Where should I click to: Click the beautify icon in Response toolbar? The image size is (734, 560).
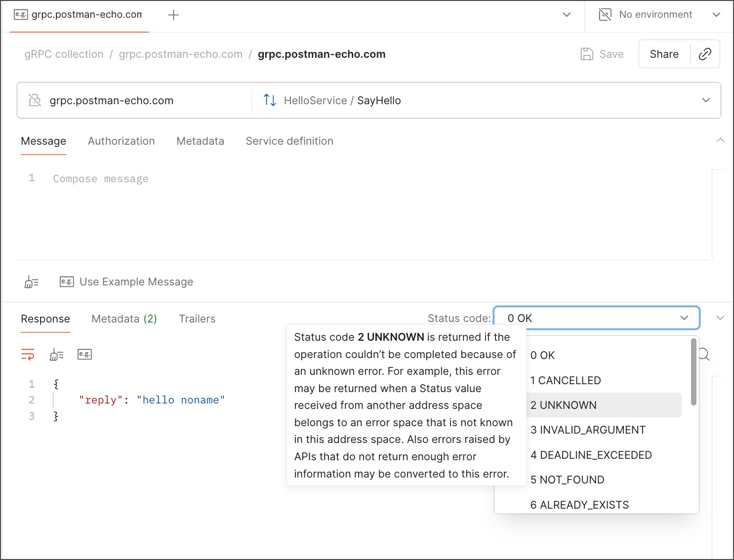[56, 354]
